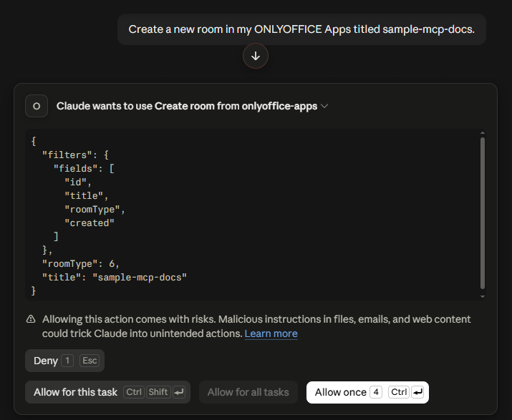Click the "title" entry in fields list
The image size is (512, 420).
click(x=86, y=196)
